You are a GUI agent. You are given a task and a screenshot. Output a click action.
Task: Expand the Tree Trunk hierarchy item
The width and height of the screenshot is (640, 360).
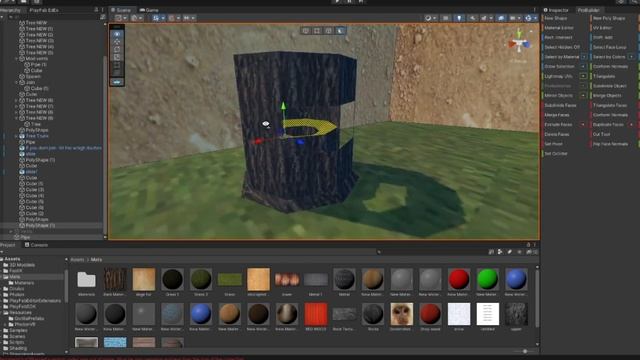[x=17, y=136]
